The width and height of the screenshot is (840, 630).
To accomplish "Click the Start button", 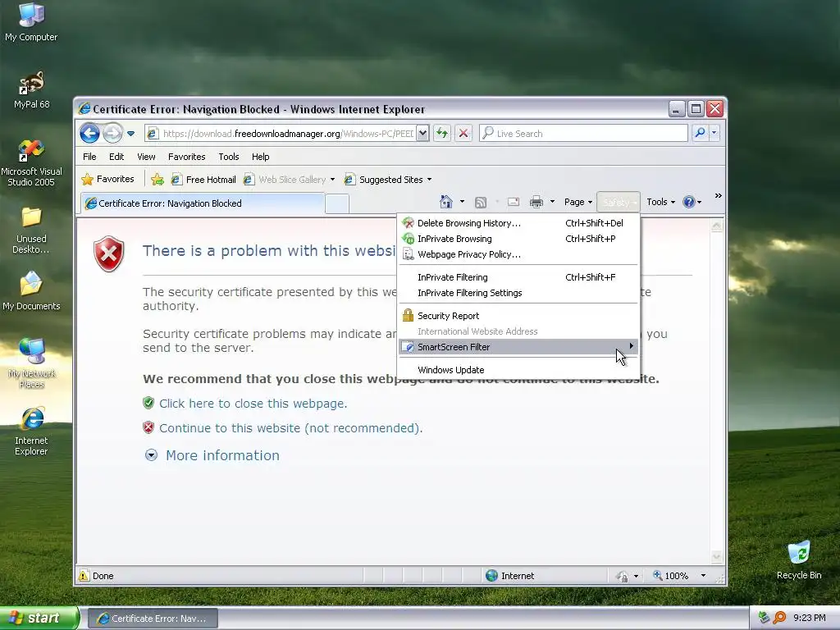I will tap(39, 619).
